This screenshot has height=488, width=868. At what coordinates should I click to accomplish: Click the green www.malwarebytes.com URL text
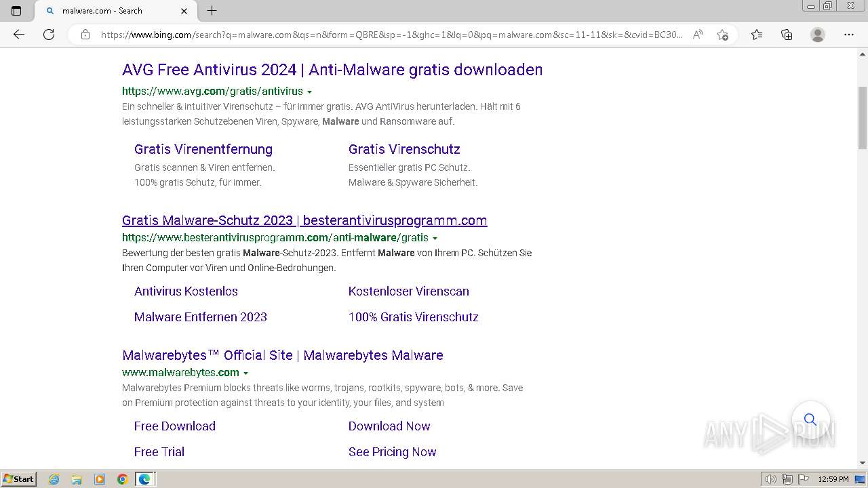[x=180, y=373]
